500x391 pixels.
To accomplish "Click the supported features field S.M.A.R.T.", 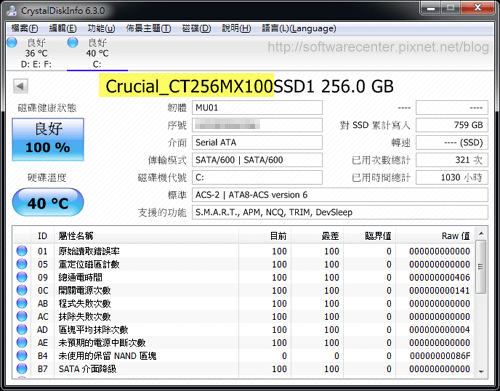I will 340,212.
